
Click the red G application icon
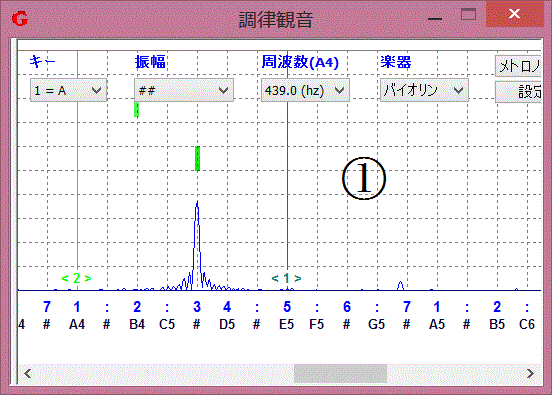(20, 19)
